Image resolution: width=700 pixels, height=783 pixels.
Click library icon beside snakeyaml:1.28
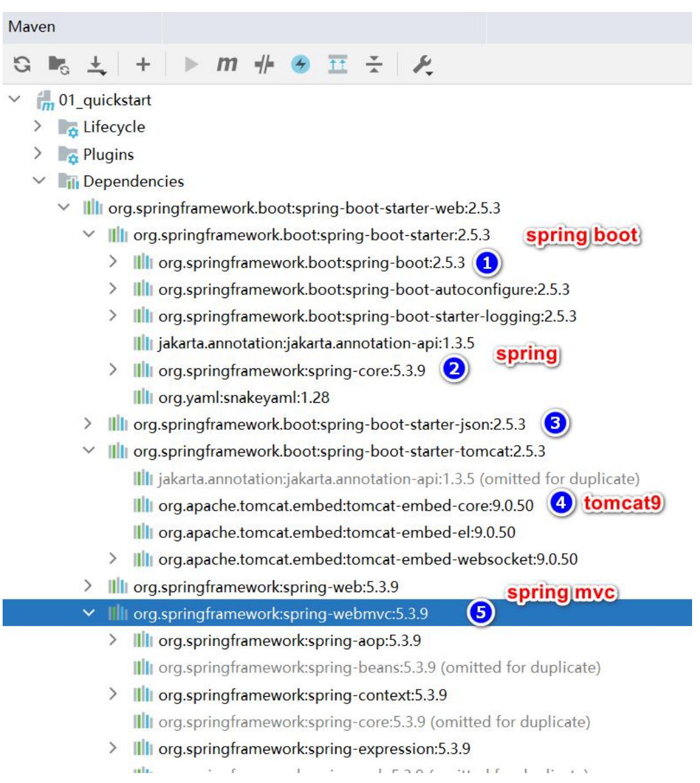click(143, 397)
